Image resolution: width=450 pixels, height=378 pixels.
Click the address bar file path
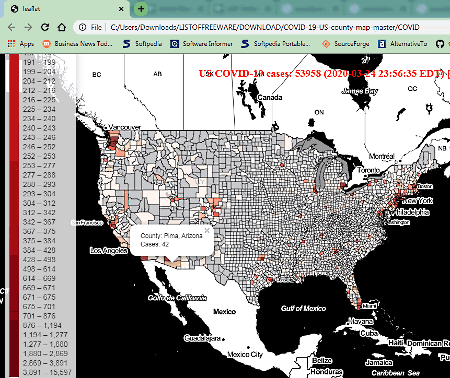(x=265, y=27)
